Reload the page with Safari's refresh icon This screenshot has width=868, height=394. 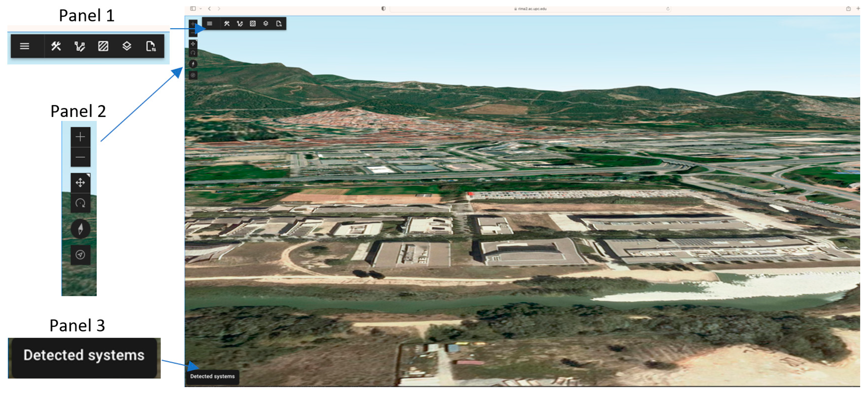(x=668, y=9)
